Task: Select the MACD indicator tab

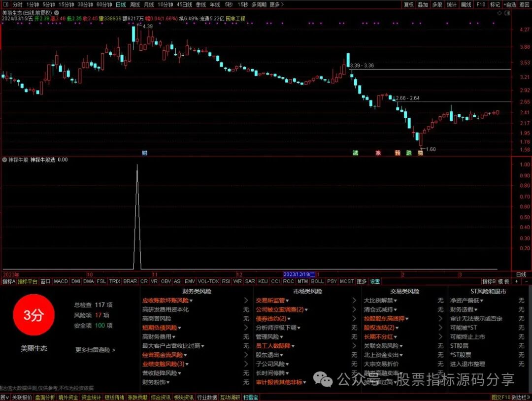Action: 61,281
